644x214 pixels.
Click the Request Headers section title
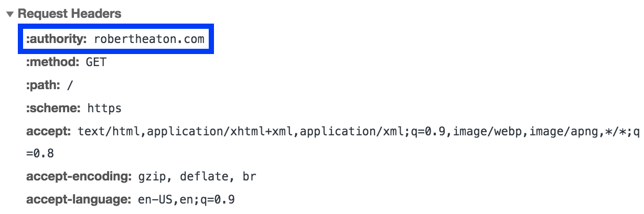click(69, 14)
